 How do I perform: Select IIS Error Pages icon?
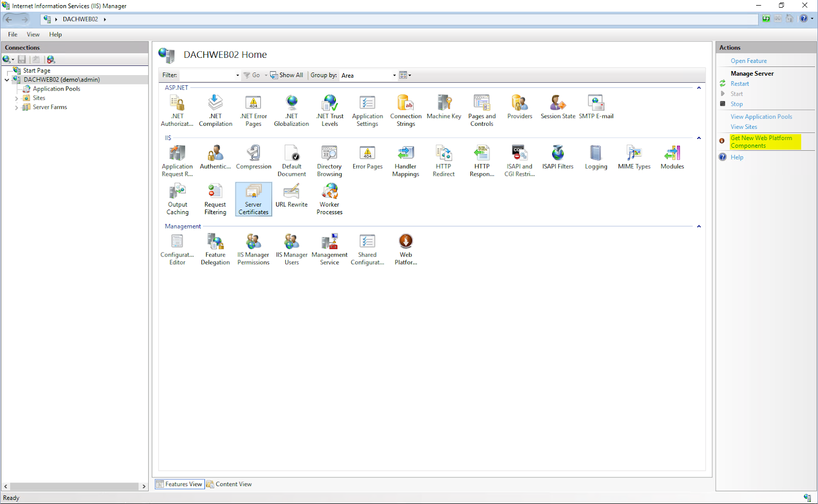(x=368, y=157)
